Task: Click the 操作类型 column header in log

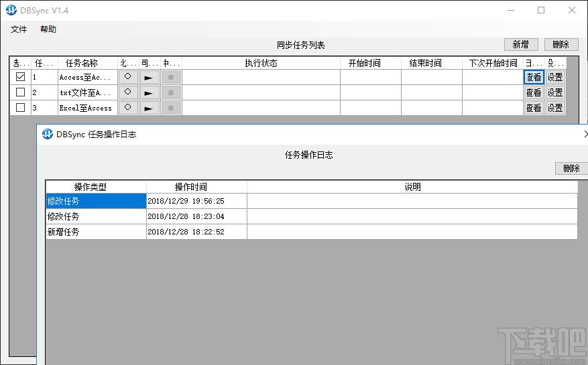Action: pos(96,187)
